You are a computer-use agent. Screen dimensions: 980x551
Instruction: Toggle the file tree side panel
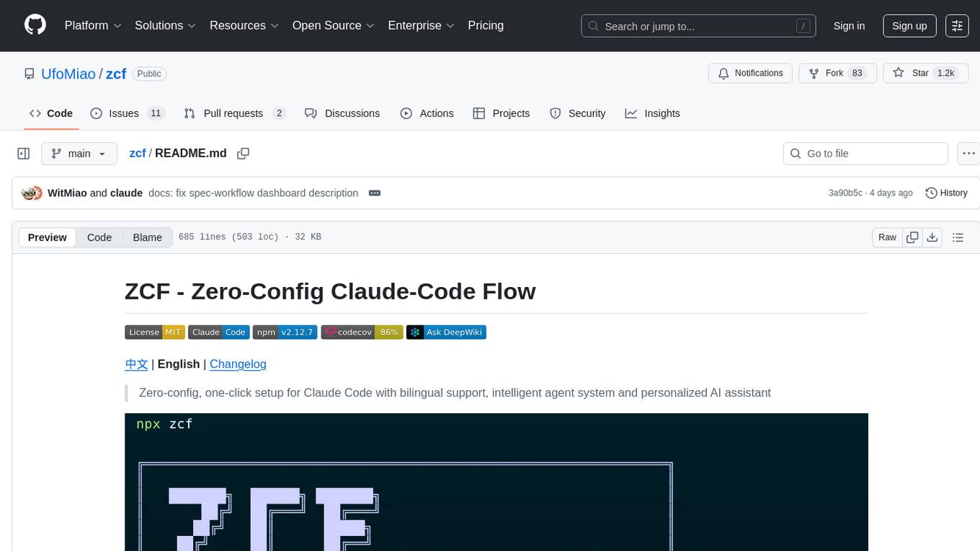coord(24,154)
